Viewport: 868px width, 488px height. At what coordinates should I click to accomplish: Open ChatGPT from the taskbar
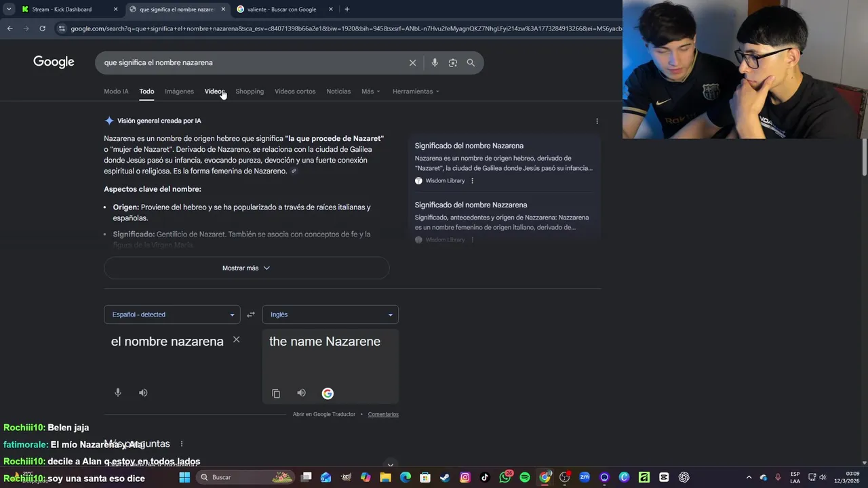(x=684, y=477)
